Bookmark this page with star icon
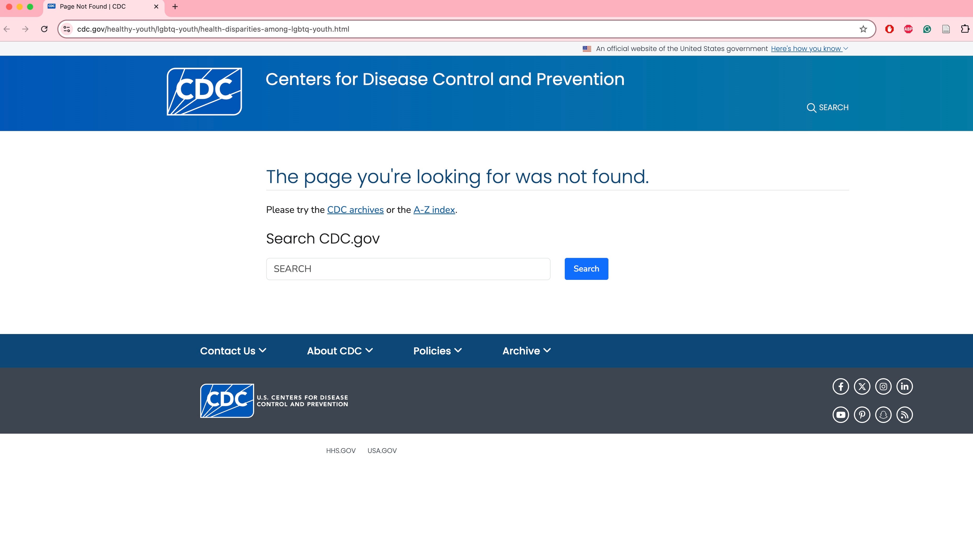Viewport: 973px width, 560px height. pyautogui.click(x=863, y=29)
